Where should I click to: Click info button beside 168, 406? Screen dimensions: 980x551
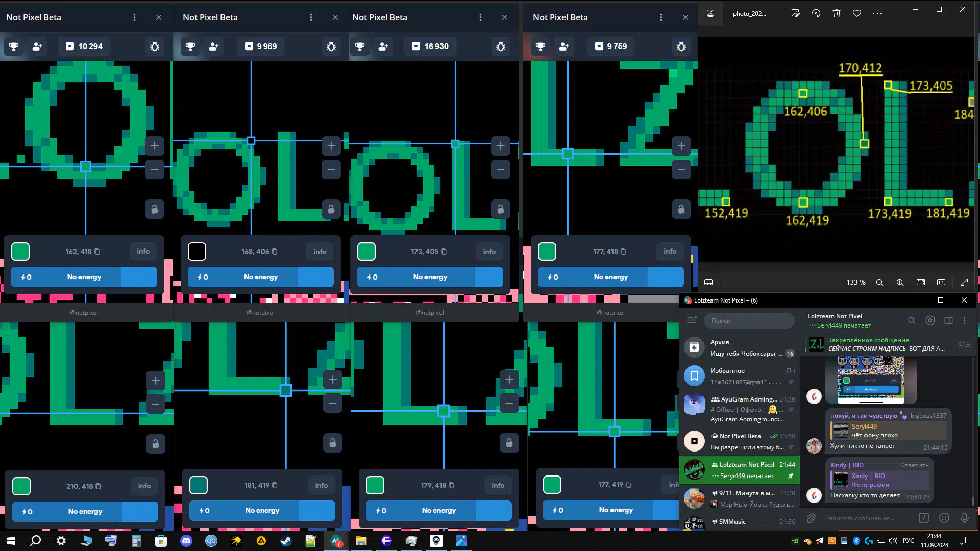pyautogui.click(x=320, y=252)
